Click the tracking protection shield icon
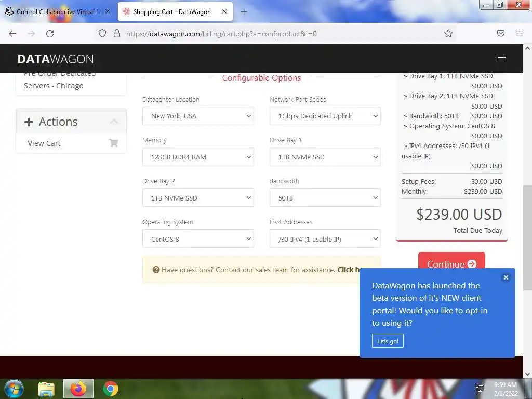 click(x=102, y=33)
